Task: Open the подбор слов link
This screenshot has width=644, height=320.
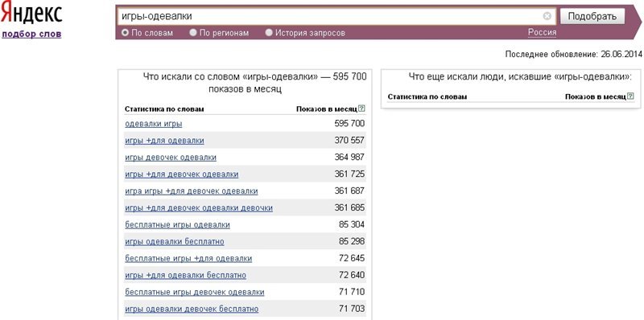Action: [31, 34]
